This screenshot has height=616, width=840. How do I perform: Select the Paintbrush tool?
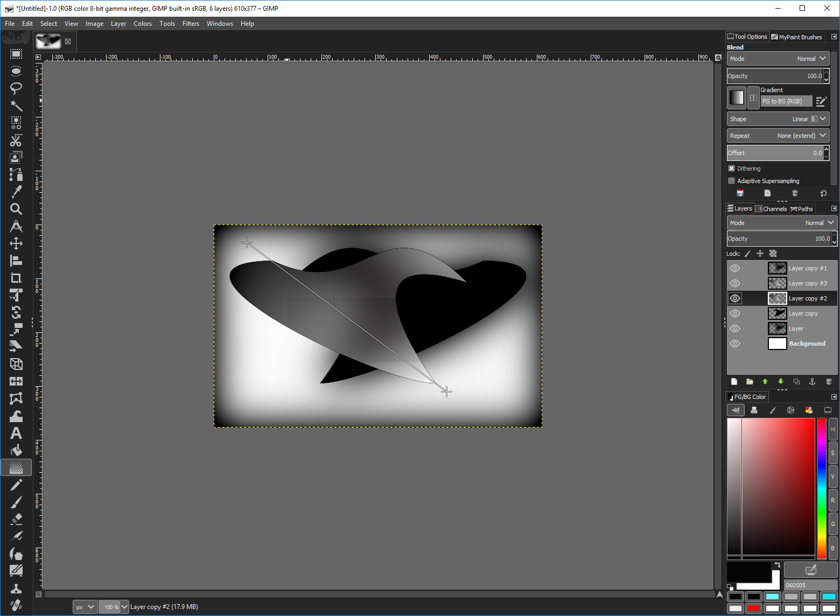coord(16,502)
